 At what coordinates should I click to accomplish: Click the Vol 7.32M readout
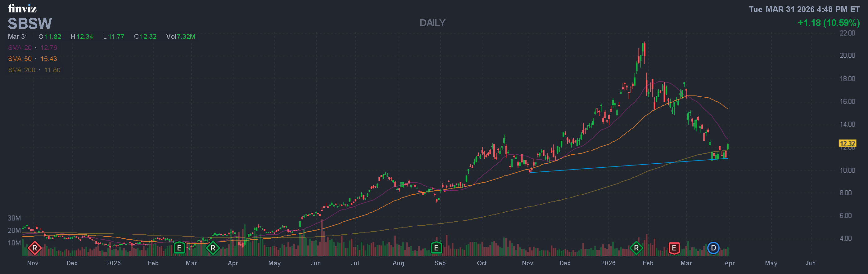(x=181, y=36)
